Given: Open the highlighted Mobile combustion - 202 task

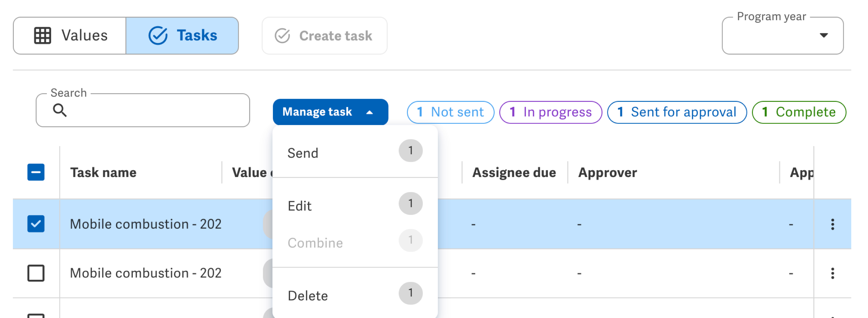Looking at the screenshot, I should tap(146, 224).
